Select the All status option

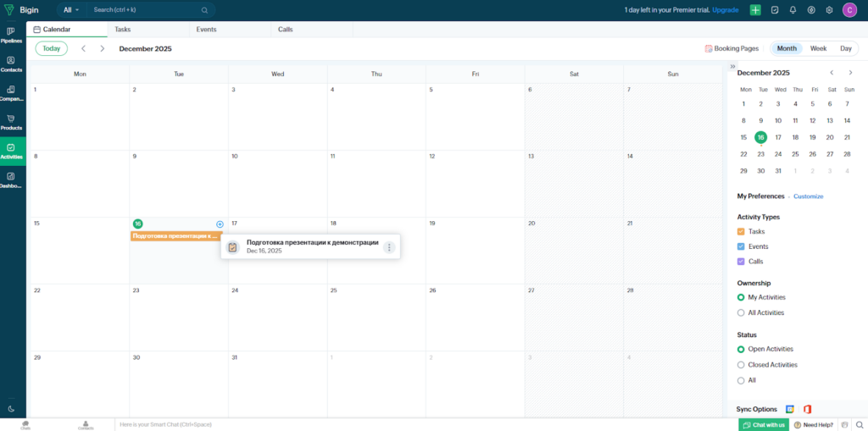coord(741,381)
